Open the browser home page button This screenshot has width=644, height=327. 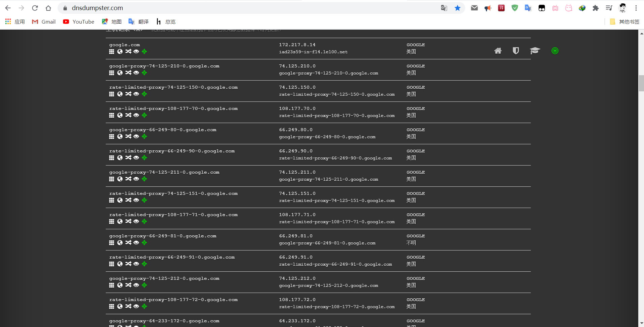[x=48, y=8]
